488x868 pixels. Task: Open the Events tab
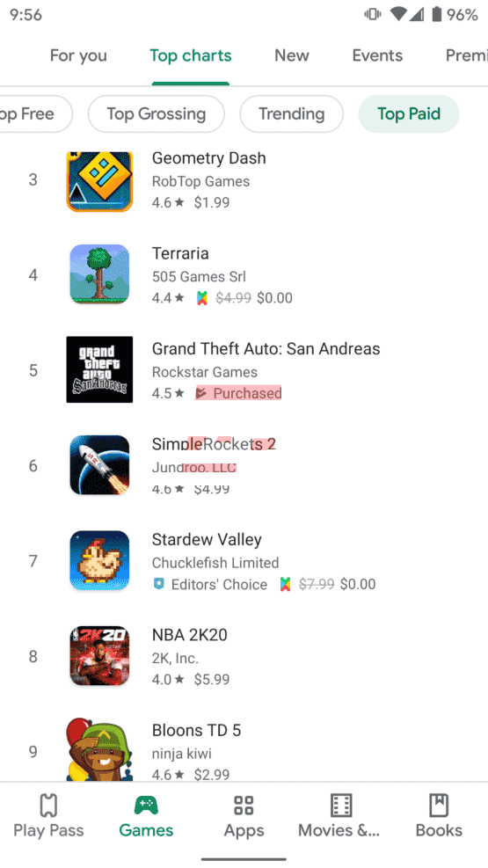(377, 55)
